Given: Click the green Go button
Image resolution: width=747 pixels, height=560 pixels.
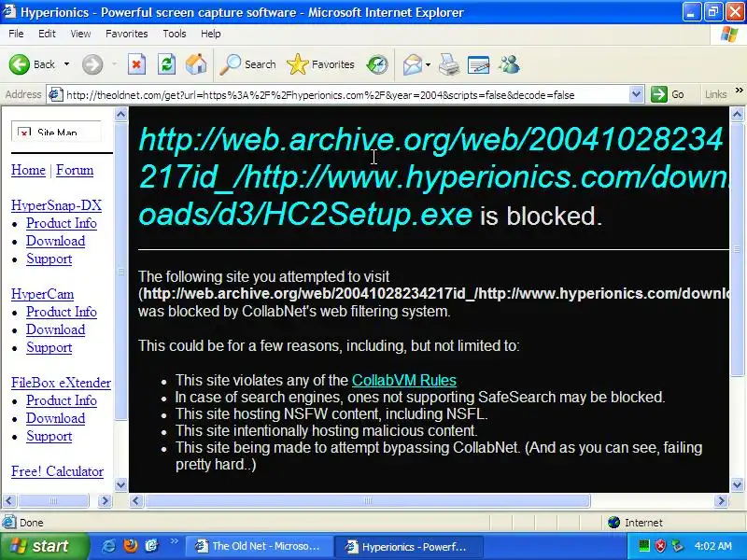Looking at the screenshot, I should point(668,94).
